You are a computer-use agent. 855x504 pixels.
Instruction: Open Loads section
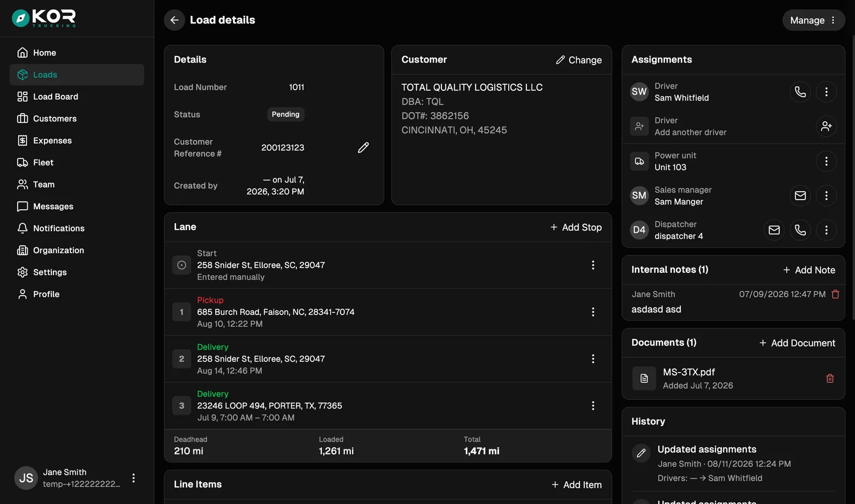coord(77,75)
